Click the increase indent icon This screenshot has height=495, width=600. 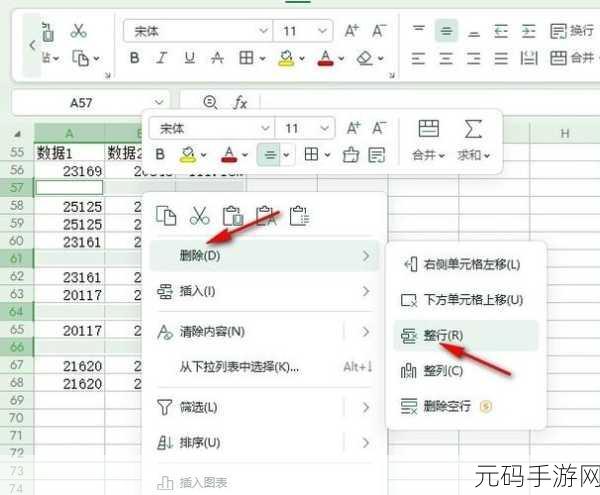tap(528, 31)
